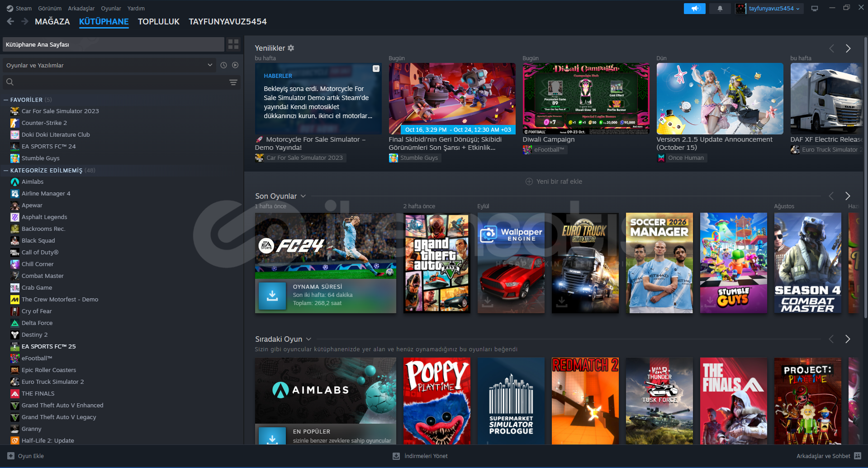The height and width of the screenshot is (468, 868).
Task: Select EA SPORTS FC 25 in sidebar
Action: [x=49, y=346]
